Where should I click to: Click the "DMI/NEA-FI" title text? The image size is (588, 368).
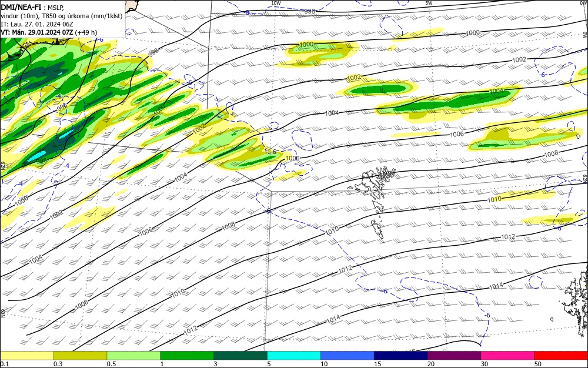click(x=21, y=6)
